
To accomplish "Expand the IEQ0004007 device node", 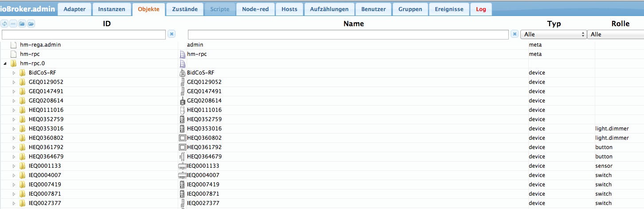I will point(14,175).
